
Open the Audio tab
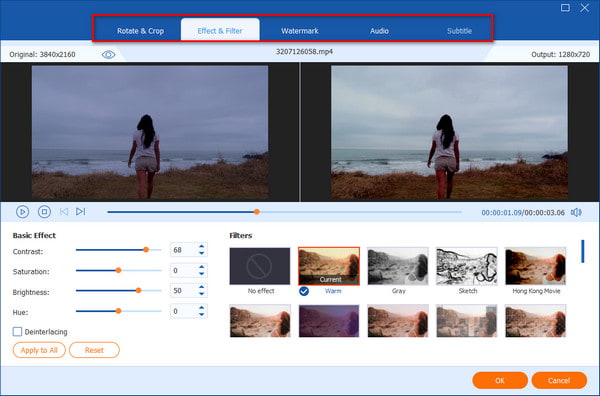click(x=379, y=31)
